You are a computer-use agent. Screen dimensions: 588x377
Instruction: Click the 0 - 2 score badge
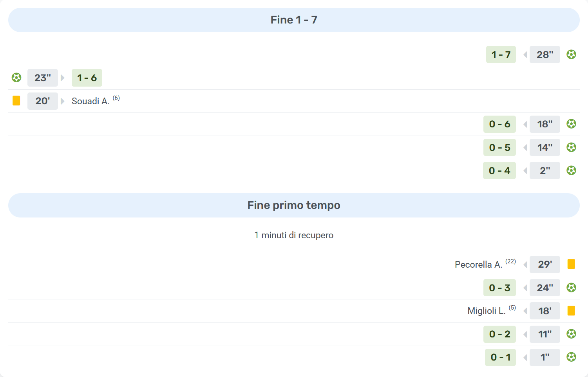point(499,334)
